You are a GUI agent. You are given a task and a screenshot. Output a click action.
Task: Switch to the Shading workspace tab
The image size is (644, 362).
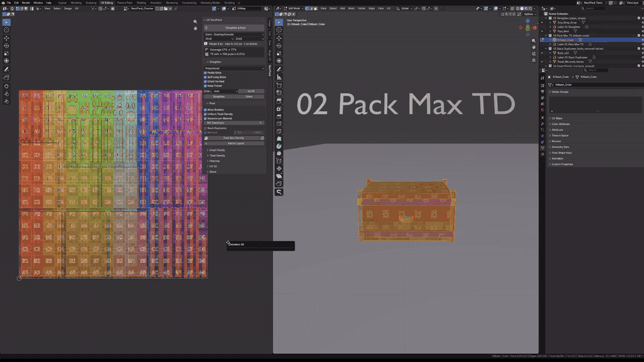pos(142,3)
